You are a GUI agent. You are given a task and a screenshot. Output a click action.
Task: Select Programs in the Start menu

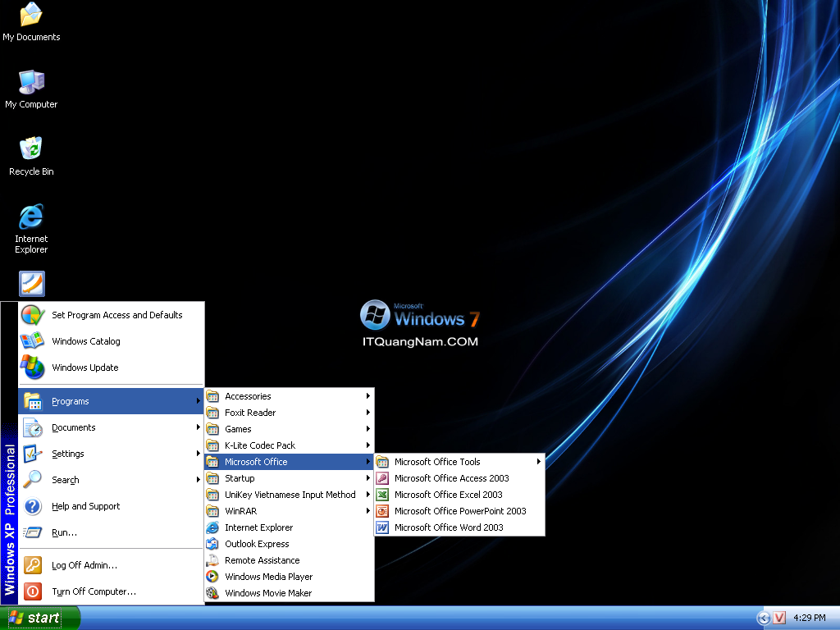pos(112,401)
